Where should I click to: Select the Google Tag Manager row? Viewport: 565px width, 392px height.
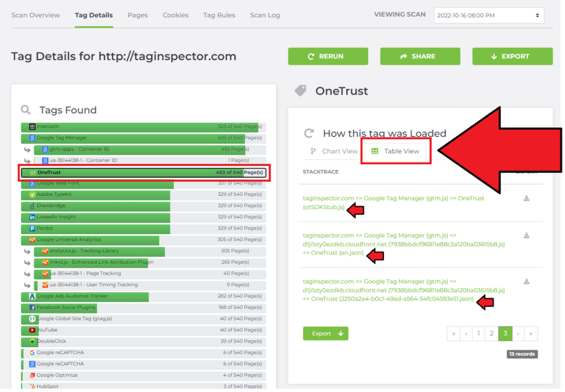point(143,138)
